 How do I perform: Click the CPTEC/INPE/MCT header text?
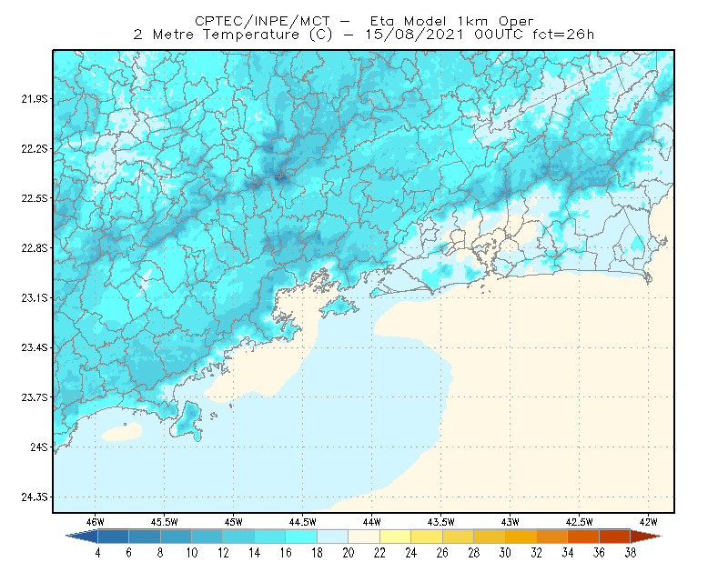[262, 21]
